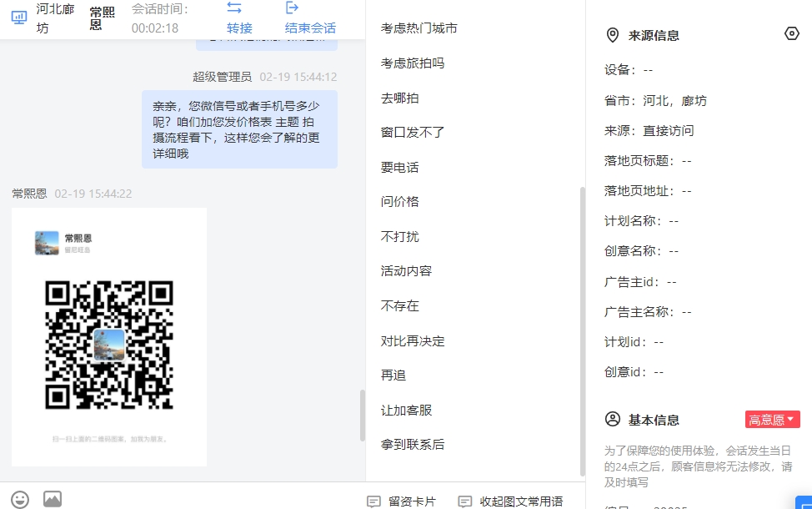Choose the 活动内容 quick phrase
The width and height of the screenshot is (812, 509).
click(406, 271)
